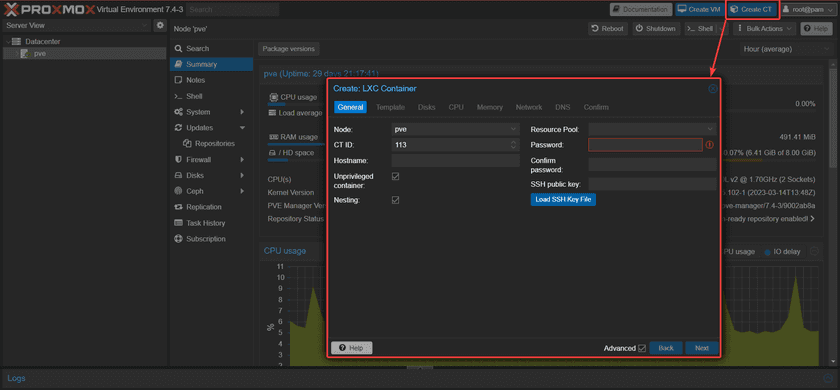
Task: Toggle IO delay series in chart legend
Action: [x=783, y=252]
